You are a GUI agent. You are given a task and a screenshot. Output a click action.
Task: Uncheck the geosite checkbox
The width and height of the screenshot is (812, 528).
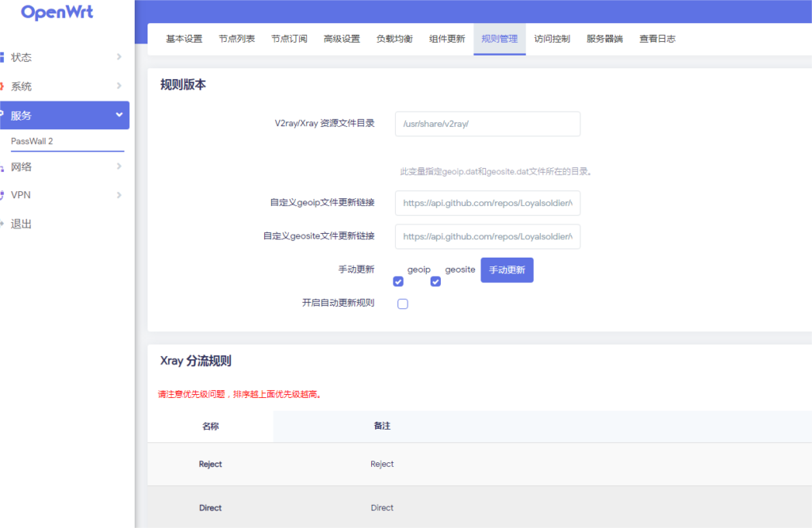tap(435, 281)
